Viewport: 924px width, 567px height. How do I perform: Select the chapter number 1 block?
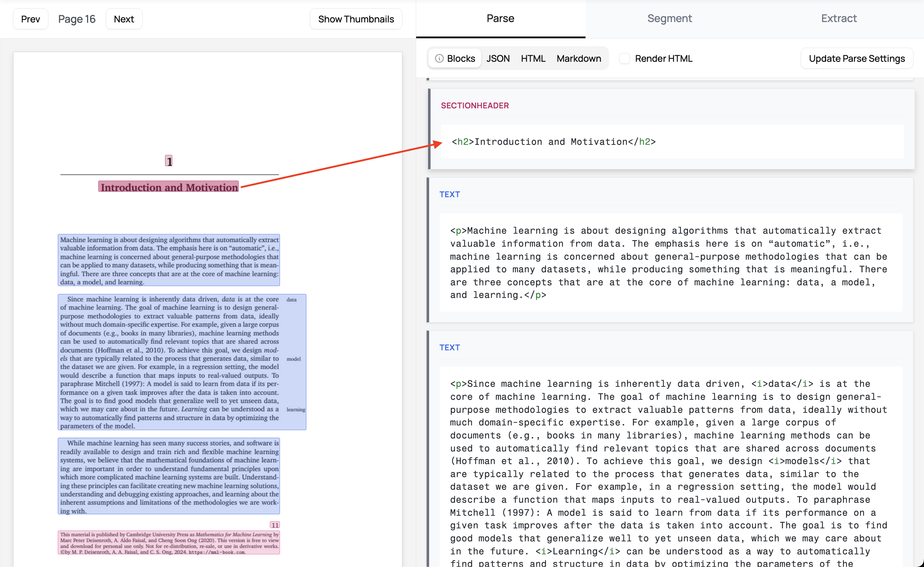pos(169,161)
